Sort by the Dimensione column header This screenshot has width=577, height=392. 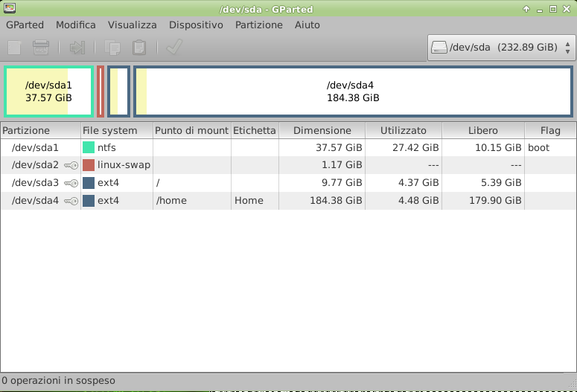(x=322, y=130)
